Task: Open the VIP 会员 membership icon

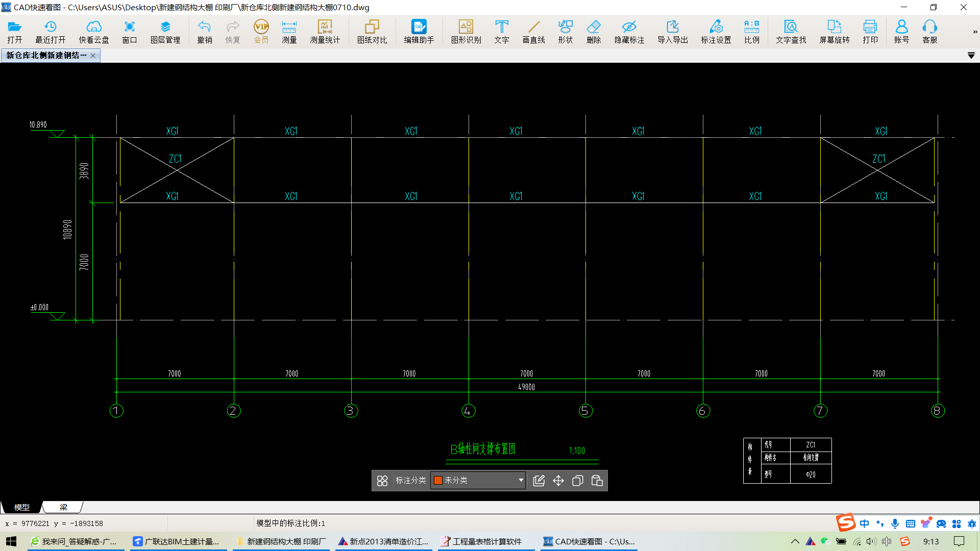Action: click(261, 32)
